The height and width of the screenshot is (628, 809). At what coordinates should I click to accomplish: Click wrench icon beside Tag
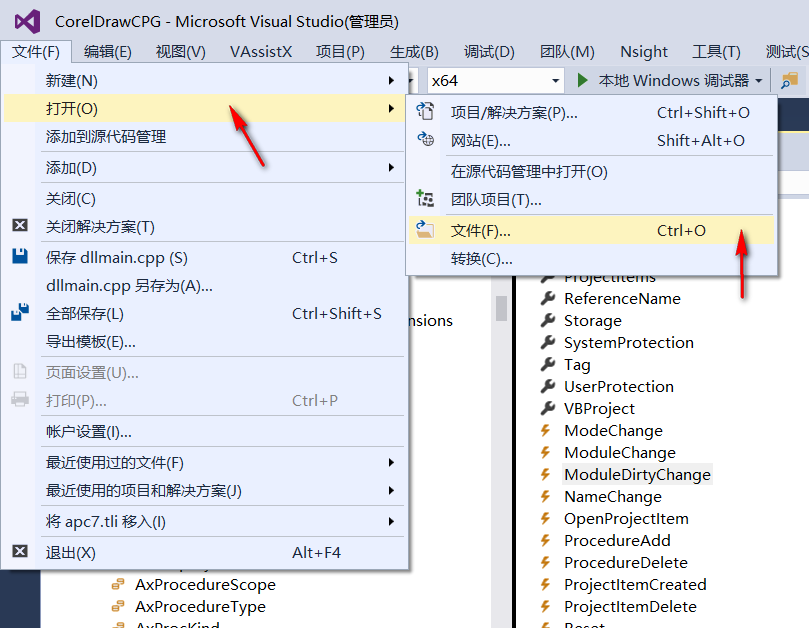point(548,364)
